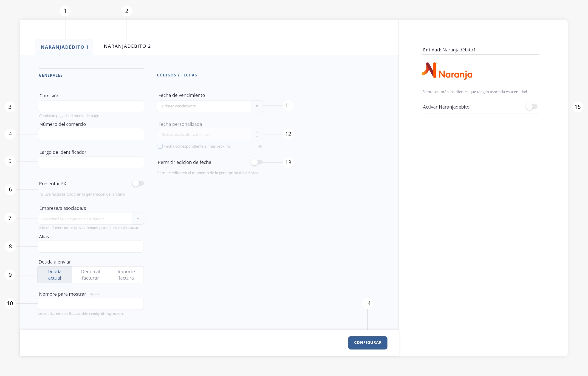Click hint 'Comisión pagada al medio de pago'

69,116
